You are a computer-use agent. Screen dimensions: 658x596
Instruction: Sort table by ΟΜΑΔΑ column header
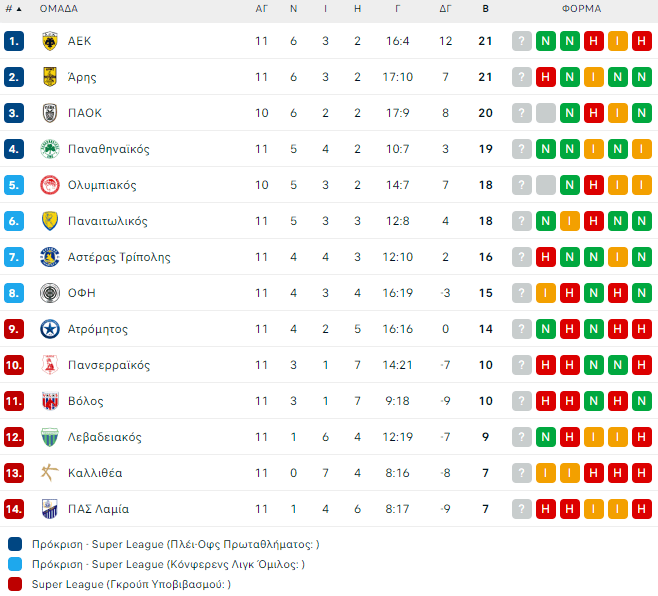[60, 8]
